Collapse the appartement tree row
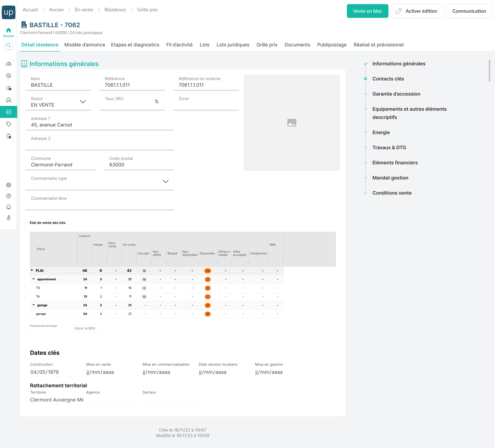Viewport: 495px width, 448px height. click(34, 279)
